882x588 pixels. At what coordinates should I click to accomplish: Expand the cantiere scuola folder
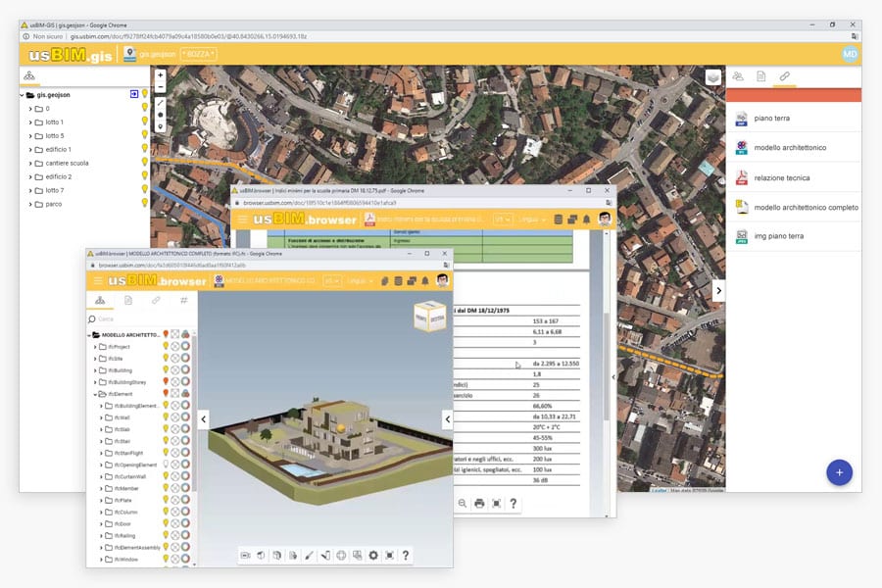(x=30, y=164)
